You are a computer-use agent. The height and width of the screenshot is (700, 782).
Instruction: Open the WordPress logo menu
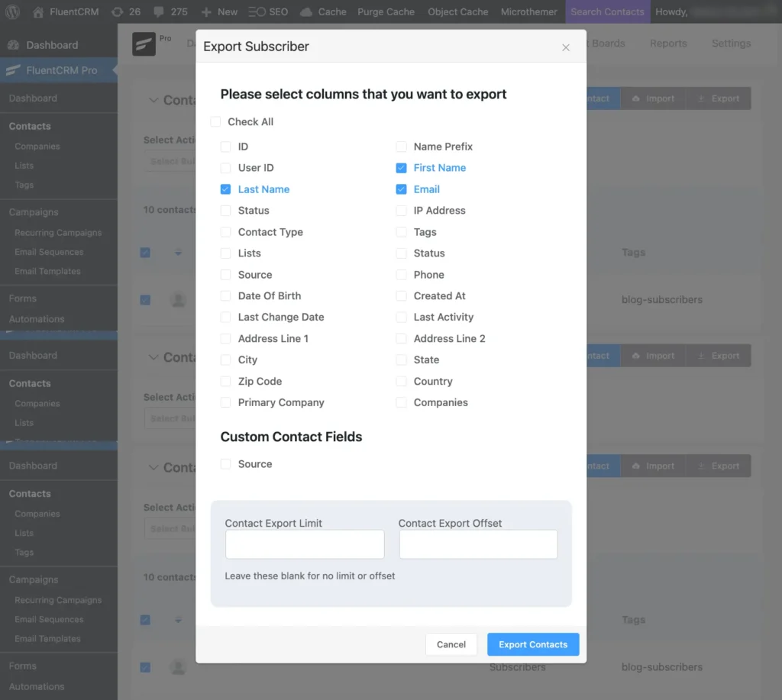(12, 11)
